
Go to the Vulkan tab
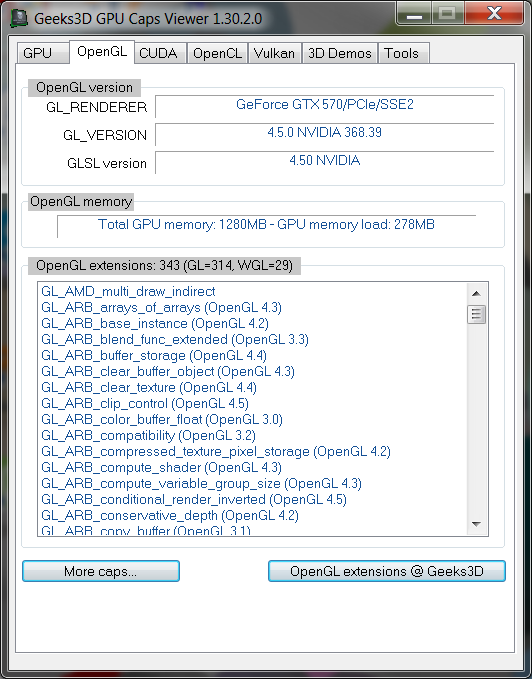point(274,53)
